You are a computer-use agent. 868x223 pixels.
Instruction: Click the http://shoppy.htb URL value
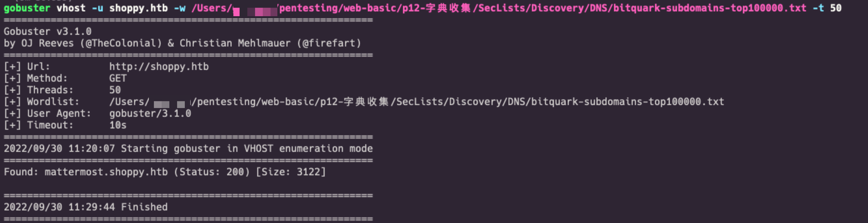[x=159, y=67]
